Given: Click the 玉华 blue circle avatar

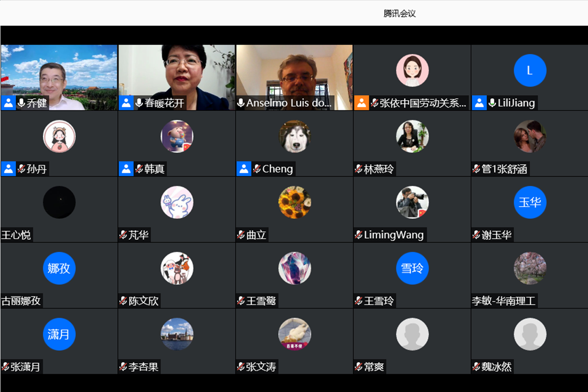Looking at the screenshot, I should click(x=530, y=202).
